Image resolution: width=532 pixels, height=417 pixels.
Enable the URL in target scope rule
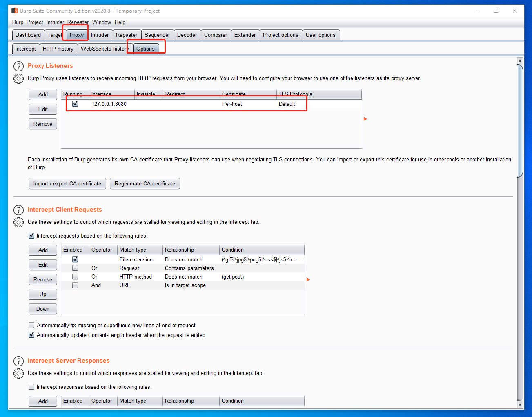coord(75,285)
